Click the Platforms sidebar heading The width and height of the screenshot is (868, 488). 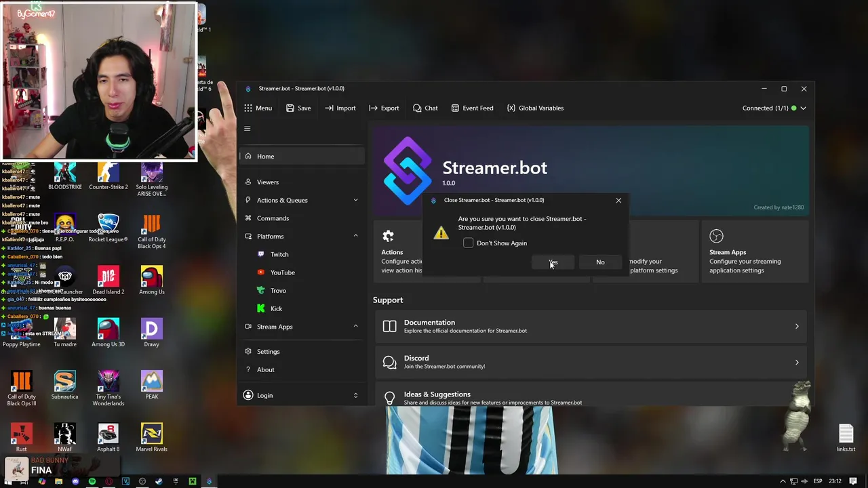[270, 236]
